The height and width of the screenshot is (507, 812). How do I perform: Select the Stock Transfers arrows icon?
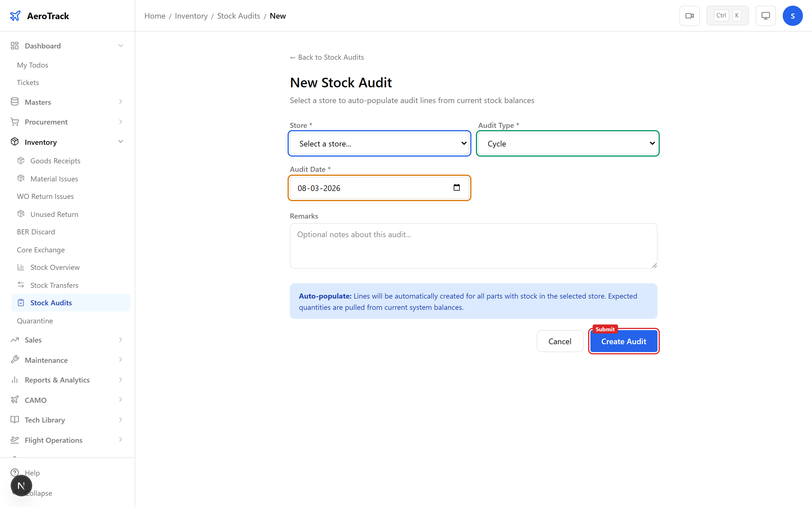pyautogui.click(x=21, y=285)
